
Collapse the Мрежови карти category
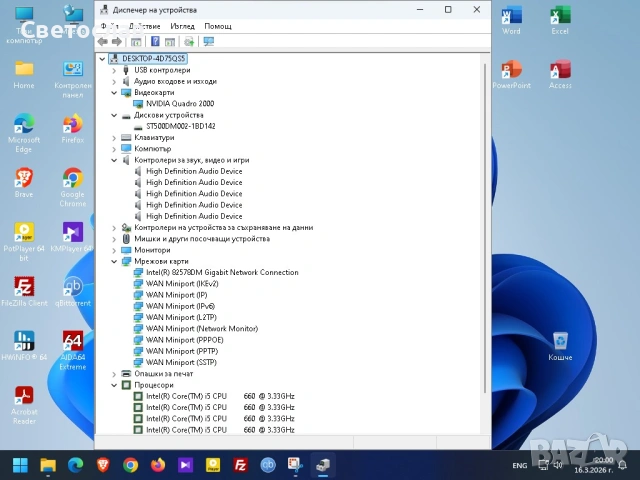114,261
